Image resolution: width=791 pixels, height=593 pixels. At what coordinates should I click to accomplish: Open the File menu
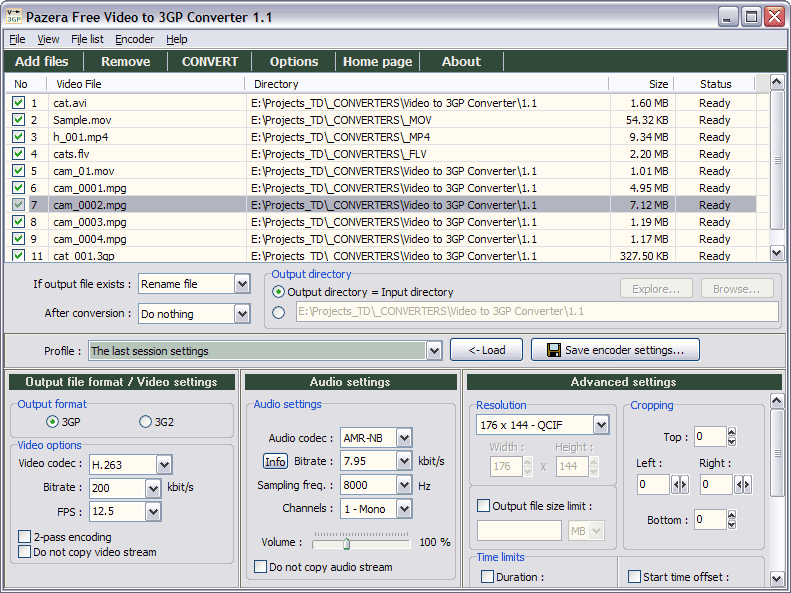click(x=17, y=39)
